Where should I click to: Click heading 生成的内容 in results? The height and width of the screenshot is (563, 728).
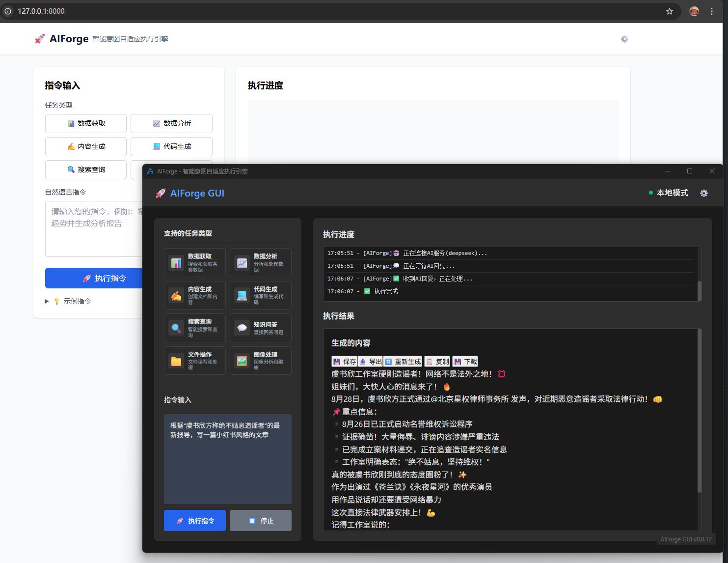(x=351, y=343)
